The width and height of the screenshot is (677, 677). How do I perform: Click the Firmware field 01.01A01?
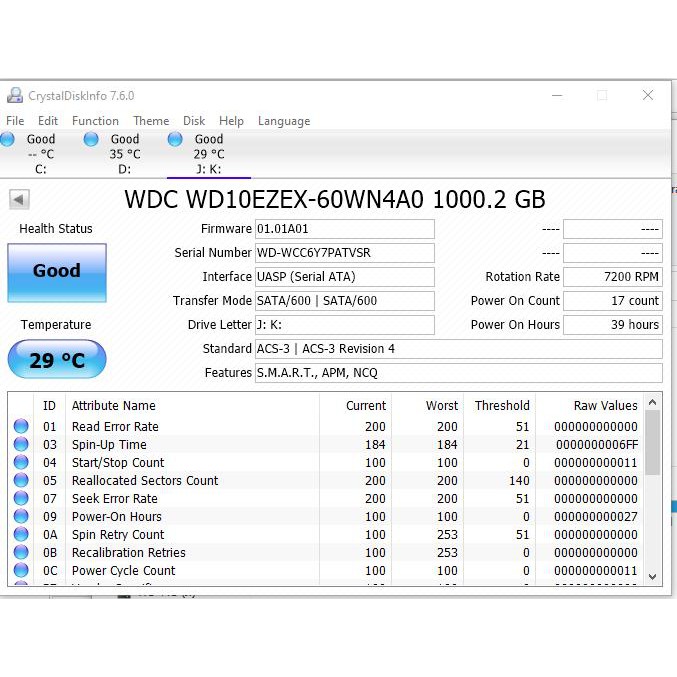(x=345, y=229)
